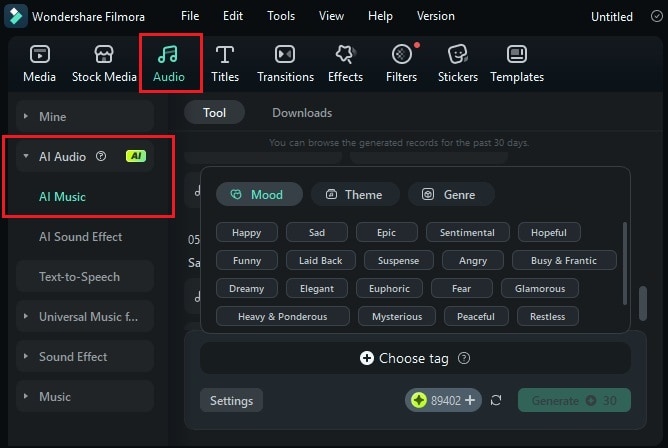The height and width of the screenshot is (448, 668).
Task: Switch to the Downloads tab
Action: tap(302, 112)
